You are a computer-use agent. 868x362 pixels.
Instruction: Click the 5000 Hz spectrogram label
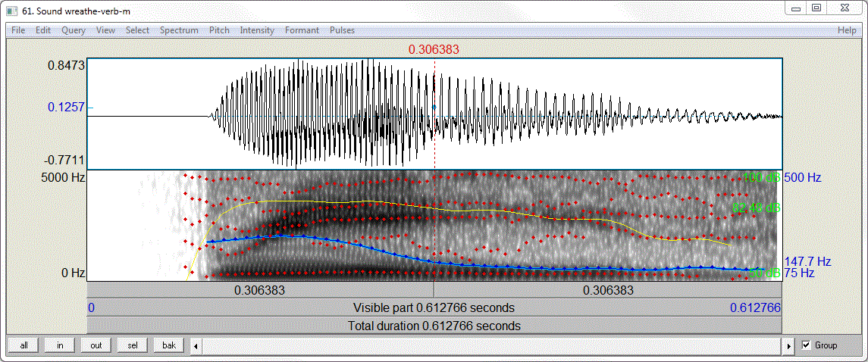click(x=64, y=178)
